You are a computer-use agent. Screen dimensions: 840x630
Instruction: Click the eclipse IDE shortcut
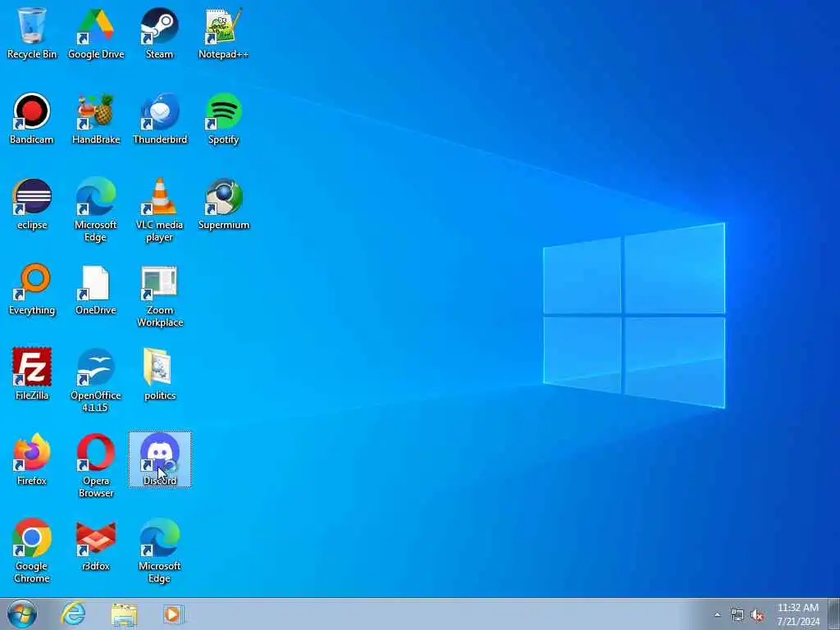tap(32, 204)
